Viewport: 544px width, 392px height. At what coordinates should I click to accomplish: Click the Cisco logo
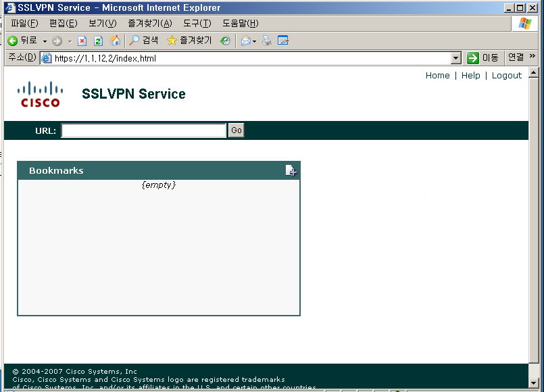(41, 94)
